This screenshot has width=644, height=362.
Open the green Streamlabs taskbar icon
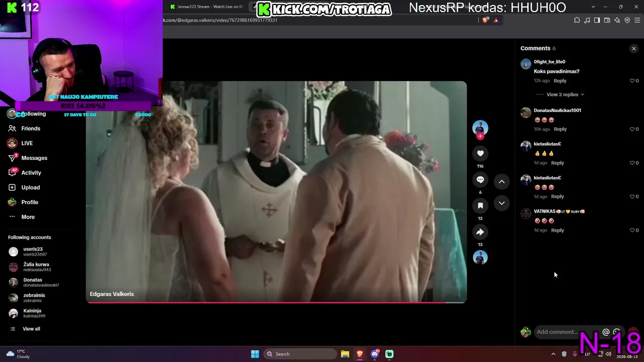pyautogui.click(x=389, y=354)
